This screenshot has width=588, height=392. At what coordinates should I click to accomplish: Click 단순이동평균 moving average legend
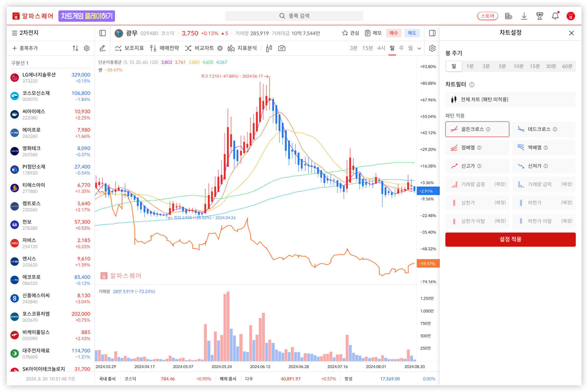(110, 62)
